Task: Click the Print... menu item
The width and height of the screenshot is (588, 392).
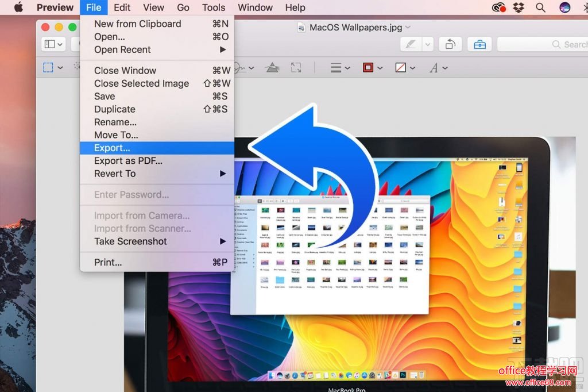Action: tap(108, 263)
